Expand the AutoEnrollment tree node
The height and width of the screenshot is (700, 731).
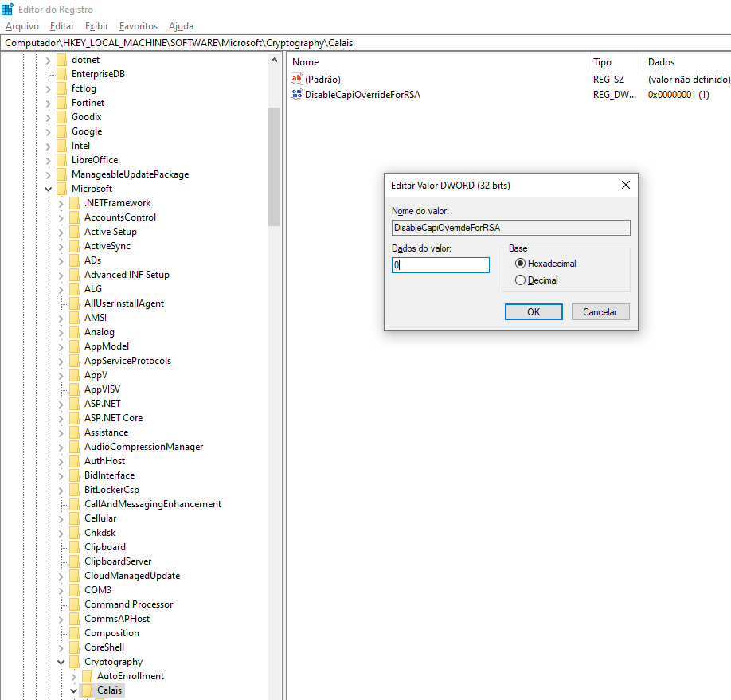[73, 677]
